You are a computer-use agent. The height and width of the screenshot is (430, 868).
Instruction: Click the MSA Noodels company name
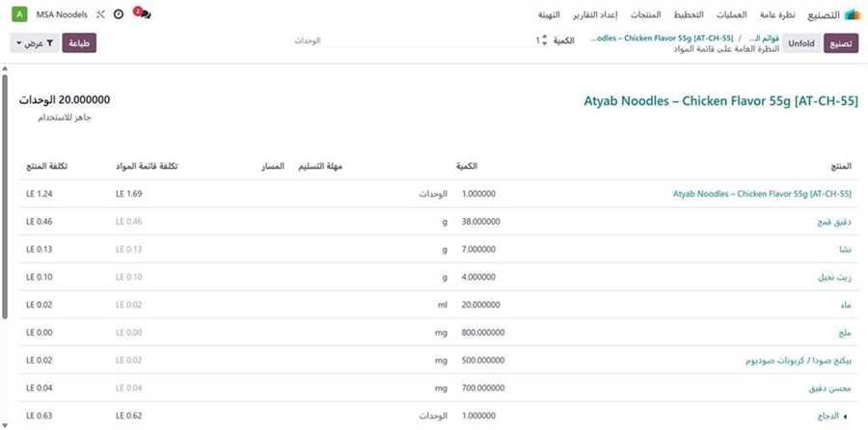click(62, 14)
